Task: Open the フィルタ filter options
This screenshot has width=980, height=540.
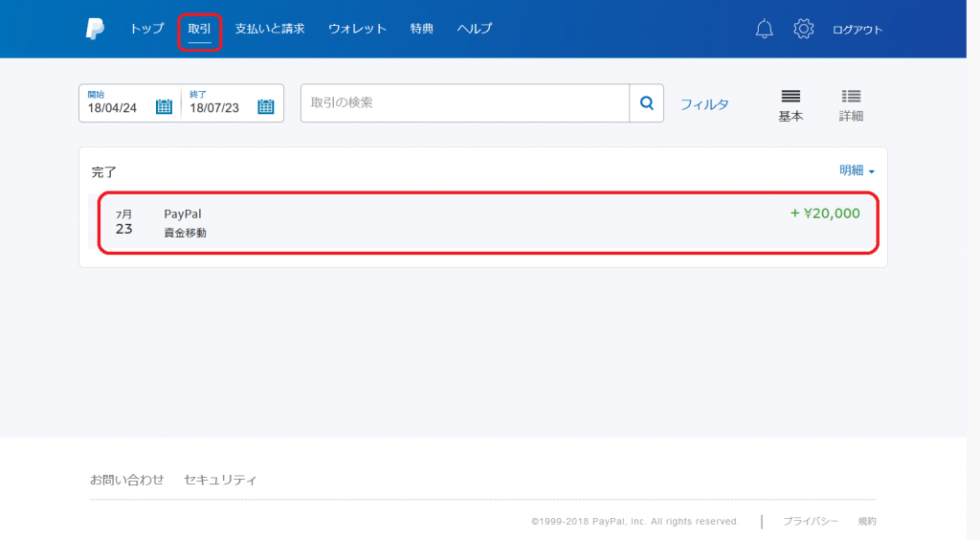Action: tap(704, 104)
